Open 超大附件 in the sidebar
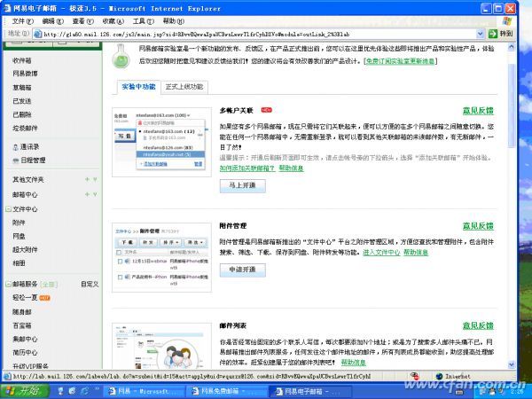Image resolution: width=532 pixels, height=399 pixels. pyautogui.click(x=25, y=250)
